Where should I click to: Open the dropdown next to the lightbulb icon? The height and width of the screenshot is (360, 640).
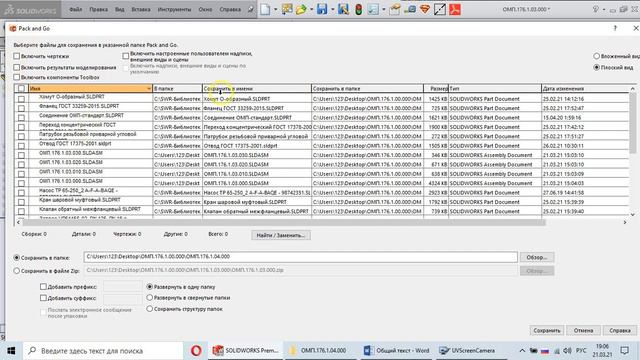(x=604, y=9)
